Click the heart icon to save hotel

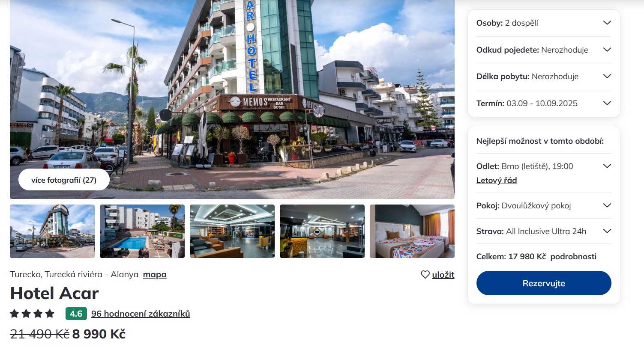tap(425, 275)
